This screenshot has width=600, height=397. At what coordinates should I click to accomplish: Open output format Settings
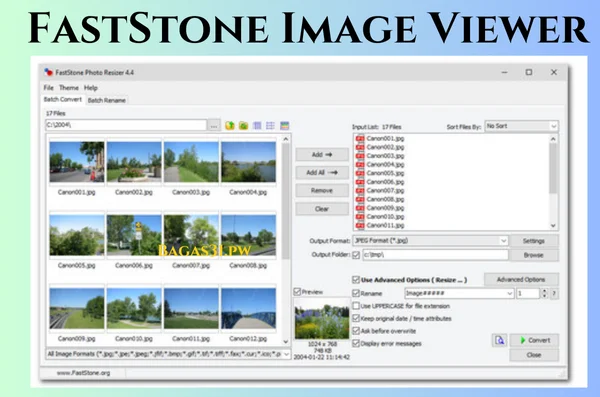(x=534, y=241)
